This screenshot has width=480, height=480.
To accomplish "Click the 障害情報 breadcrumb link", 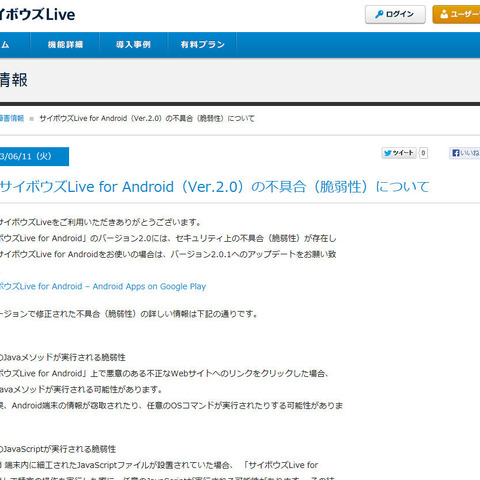I will point(12,118).
